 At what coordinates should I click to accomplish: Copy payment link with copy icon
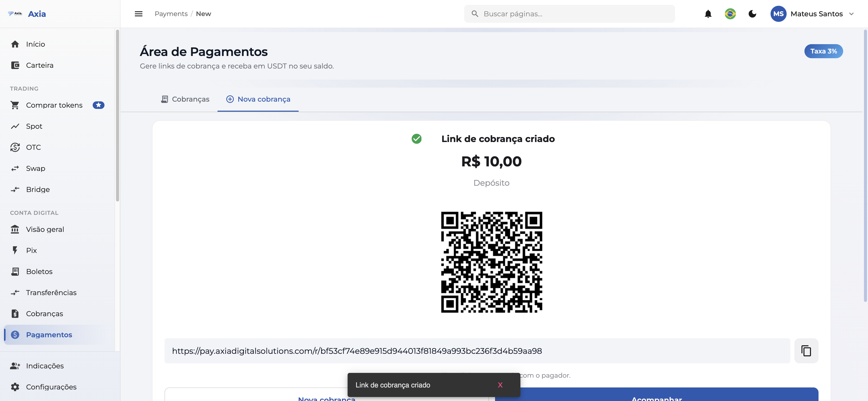[x=806, y=351]
